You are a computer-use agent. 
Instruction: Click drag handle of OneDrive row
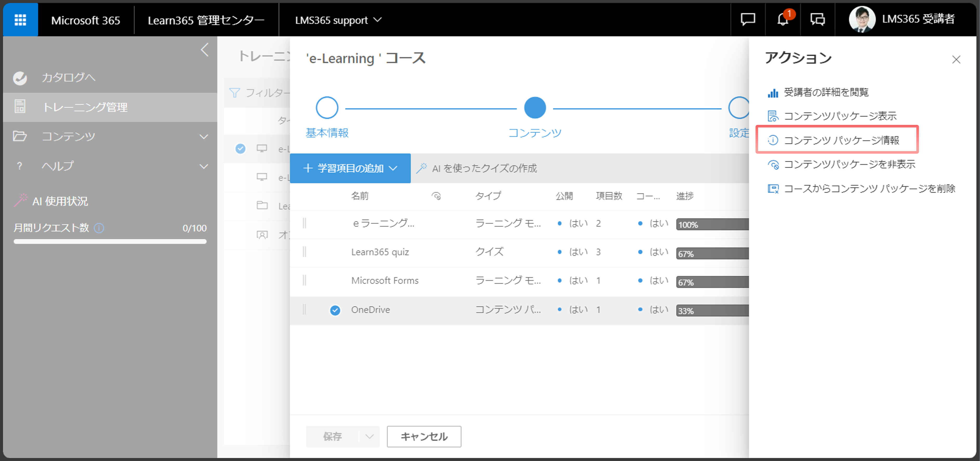point(304,310)
